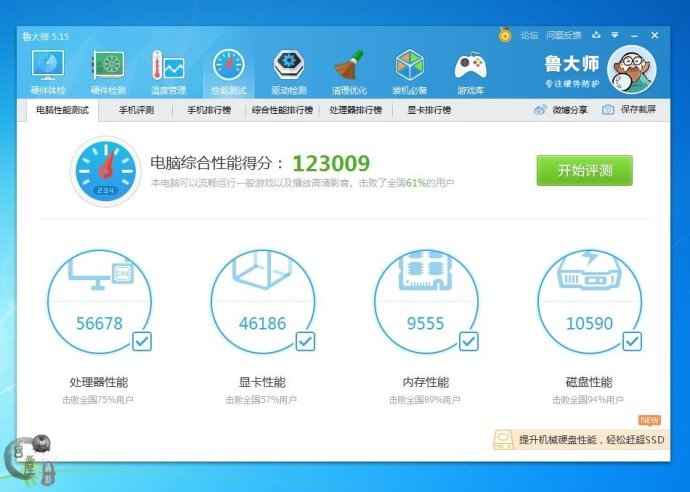Click the green 开始评测 button
690x492 pixels.
click(x=584, y=170)
